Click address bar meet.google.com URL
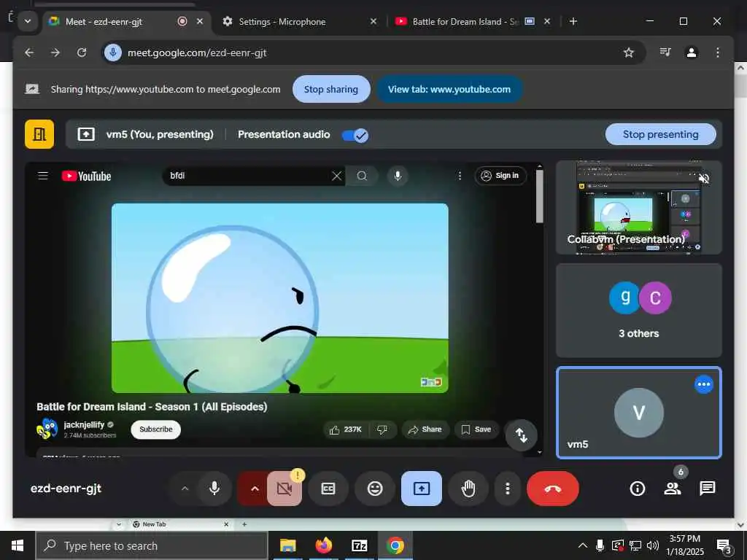 (197, 52)
